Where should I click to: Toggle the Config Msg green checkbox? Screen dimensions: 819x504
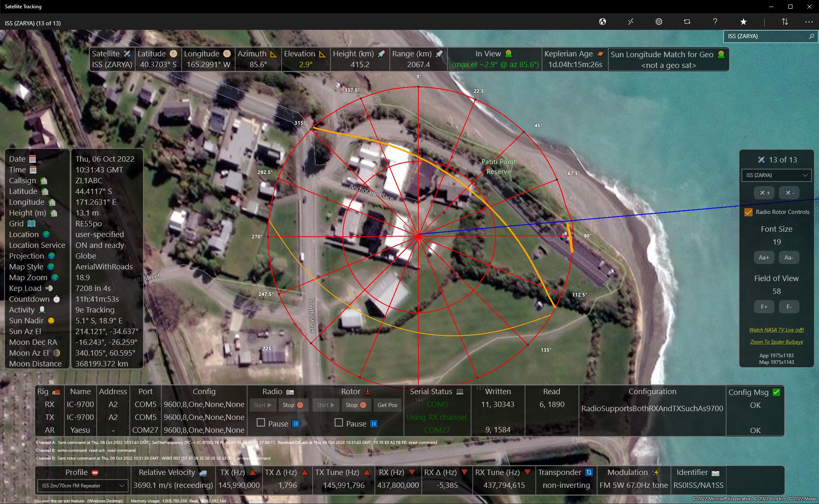tap(776, 392)
